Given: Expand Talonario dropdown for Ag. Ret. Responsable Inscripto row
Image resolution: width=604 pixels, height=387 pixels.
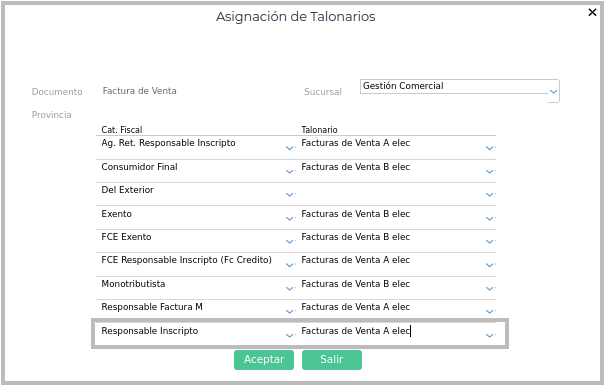Looking at the screenshot, I should (490, 148).
